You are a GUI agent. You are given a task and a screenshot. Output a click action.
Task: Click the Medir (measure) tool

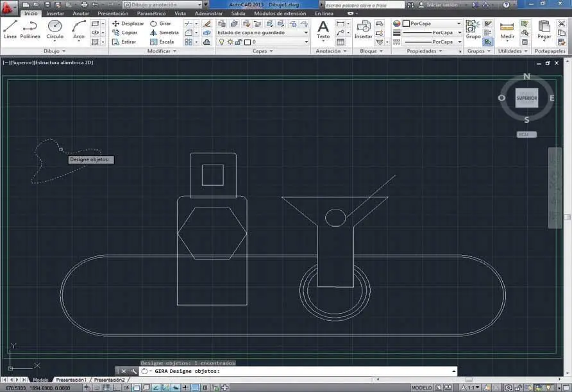tap(507, 29)
